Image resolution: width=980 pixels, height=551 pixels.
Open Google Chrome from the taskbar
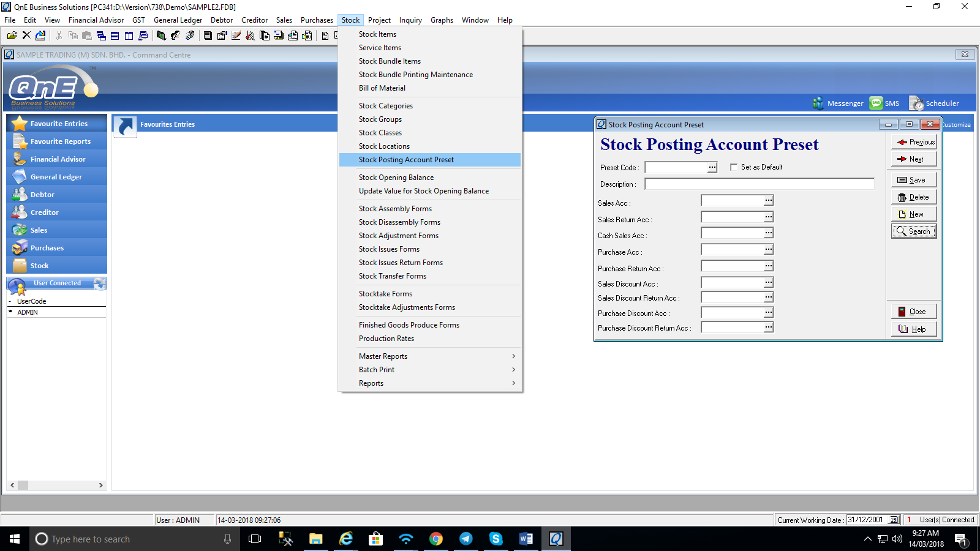(x=436, y=539)
